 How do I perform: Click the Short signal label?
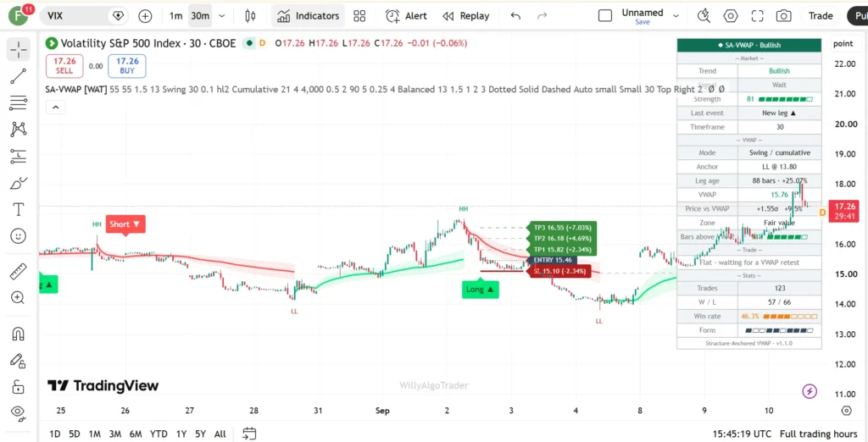click(x=125, y=224)
